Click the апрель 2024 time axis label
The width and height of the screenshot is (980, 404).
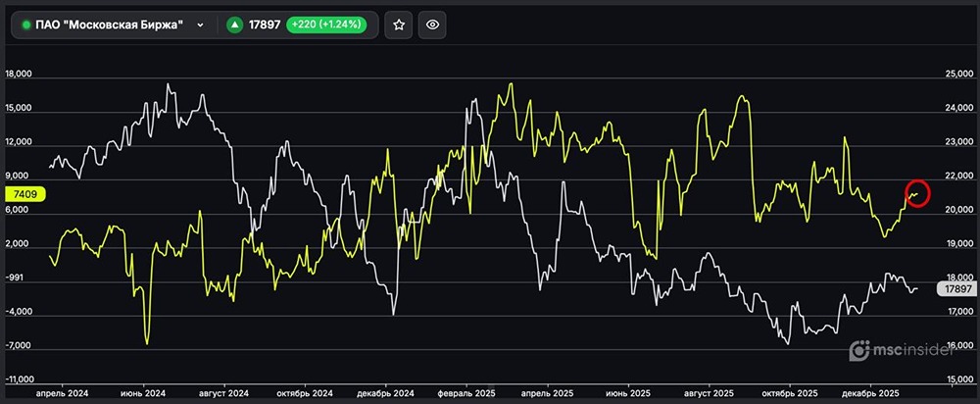click(x=63, y=392)
